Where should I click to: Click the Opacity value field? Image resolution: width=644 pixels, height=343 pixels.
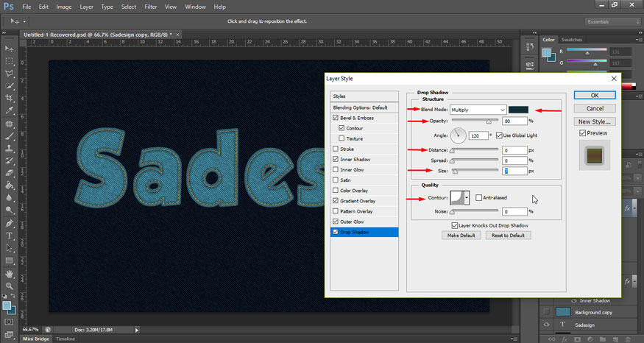pyautogui.click(x=514, y=121)
